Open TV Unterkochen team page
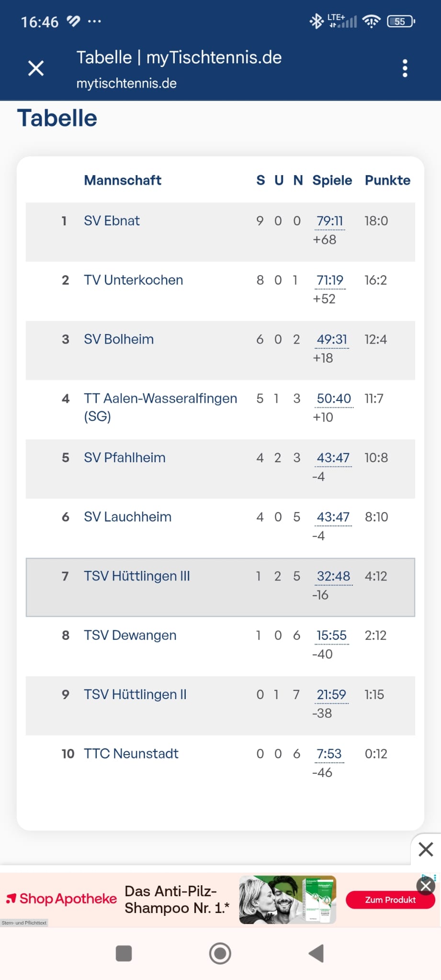The height and width of the screenshot is (980, 441). click(133, 280)
